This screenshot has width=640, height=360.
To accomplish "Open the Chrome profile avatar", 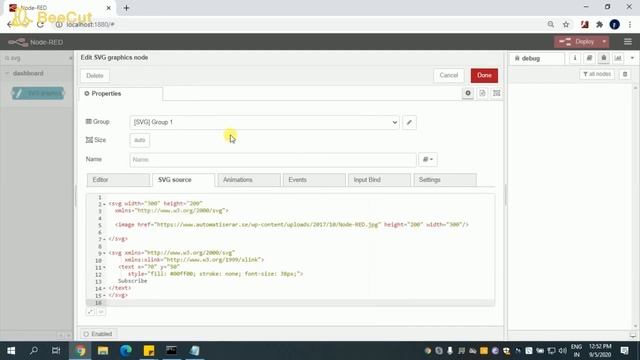I will 614,24.
